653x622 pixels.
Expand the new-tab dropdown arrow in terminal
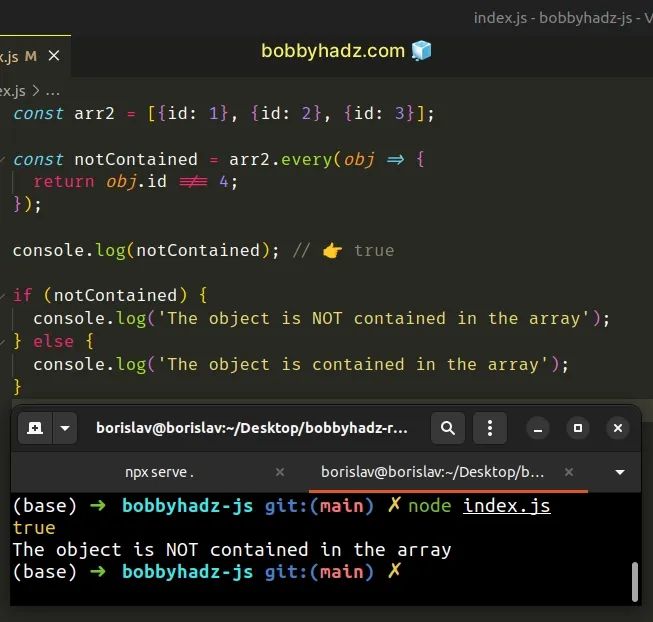65,428
